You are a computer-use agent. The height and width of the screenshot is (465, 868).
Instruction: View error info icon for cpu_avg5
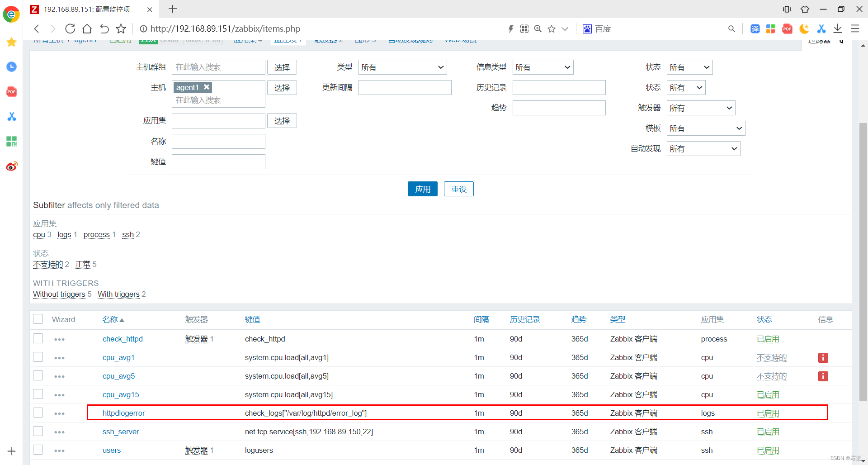coord(823,376)
